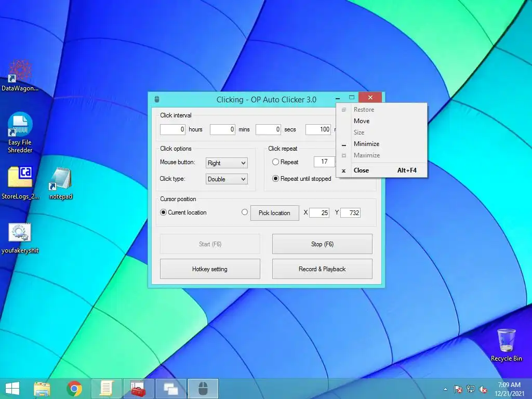Choose the greyed Maximize menu entry

point(382,155)
